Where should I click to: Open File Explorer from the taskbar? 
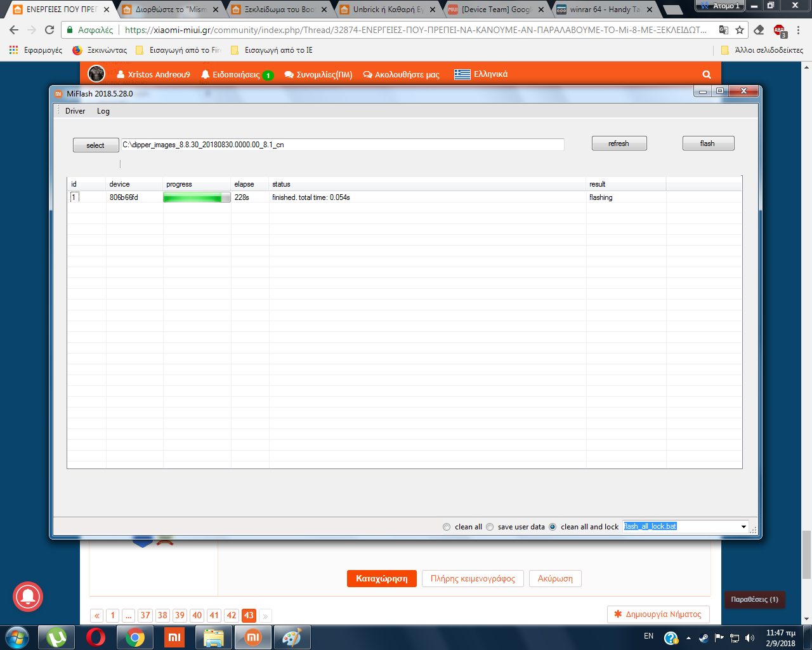(214, 637)
